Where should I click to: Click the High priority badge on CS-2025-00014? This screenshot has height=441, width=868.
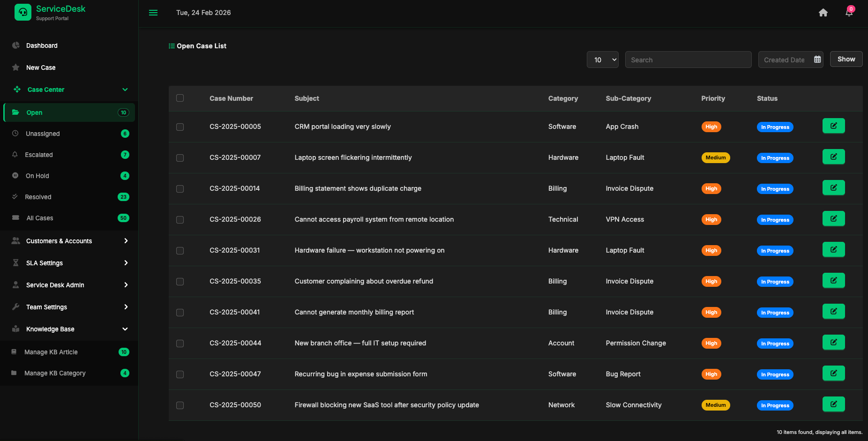(x=711, y=188)
